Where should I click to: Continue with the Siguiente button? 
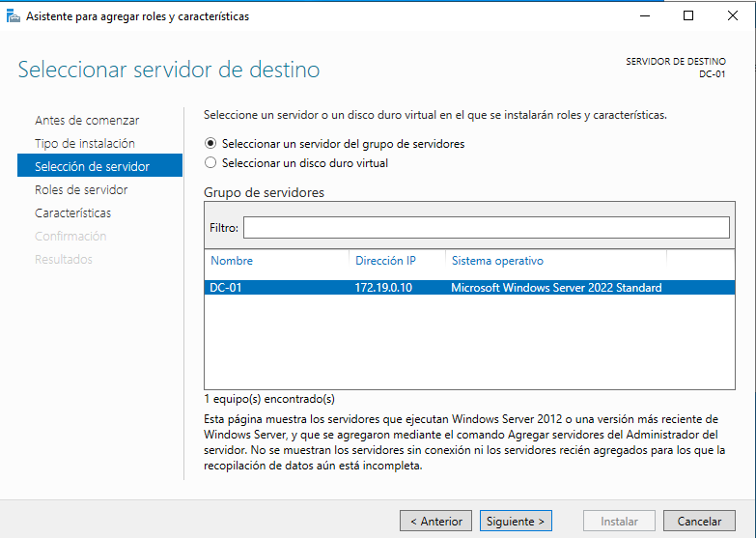click(x=516, y=522)
